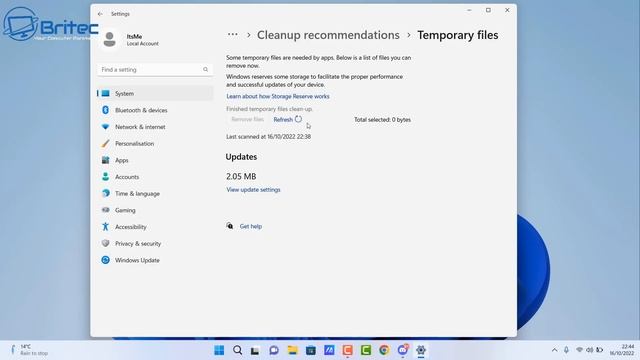640x360 pixels.
Task: Open the Personalisation section
Action: pos(155,144)
